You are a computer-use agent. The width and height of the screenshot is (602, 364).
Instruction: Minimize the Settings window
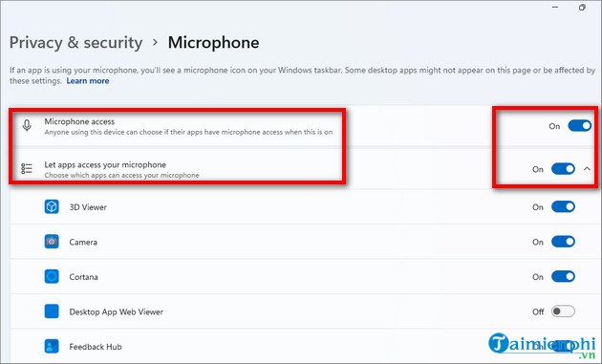click(x=555, y=8)
